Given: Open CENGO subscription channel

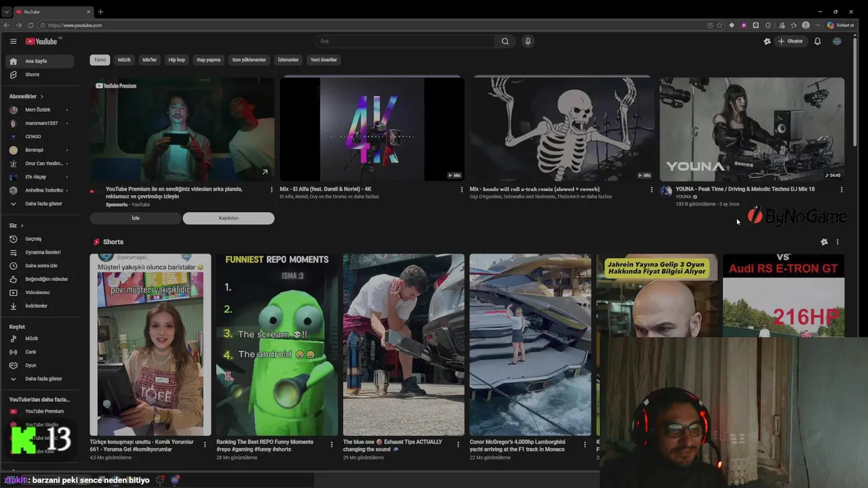Looking at the screenshot, I should tap(41, 136).
